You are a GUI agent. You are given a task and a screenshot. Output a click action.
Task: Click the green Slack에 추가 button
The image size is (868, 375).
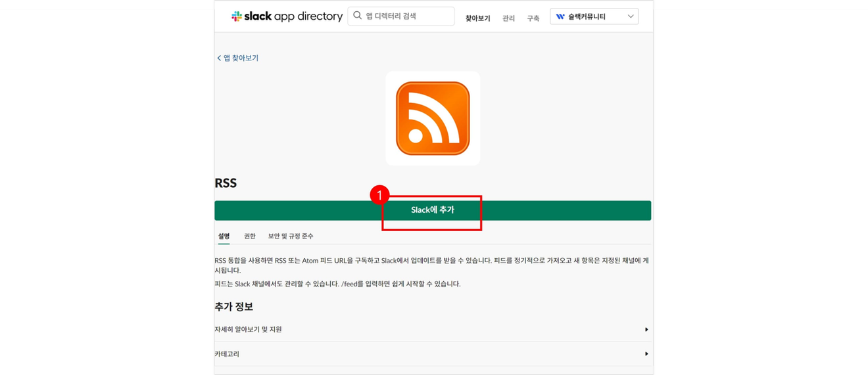[433, 210]
